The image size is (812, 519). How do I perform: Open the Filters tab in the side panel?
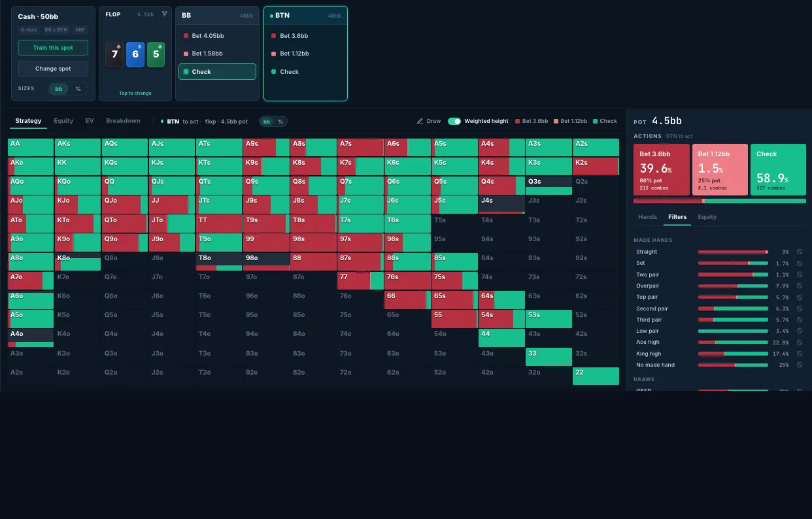[677, 217]
